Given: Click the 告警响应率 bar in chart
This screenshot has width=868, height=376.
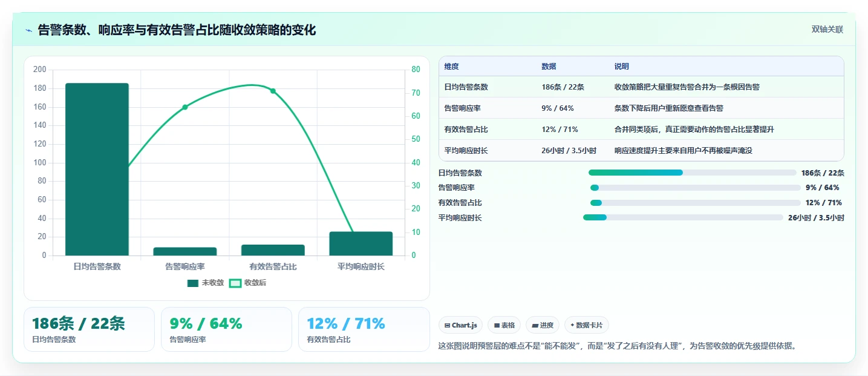Looking at the screenshot, I should tap(185, 251).
